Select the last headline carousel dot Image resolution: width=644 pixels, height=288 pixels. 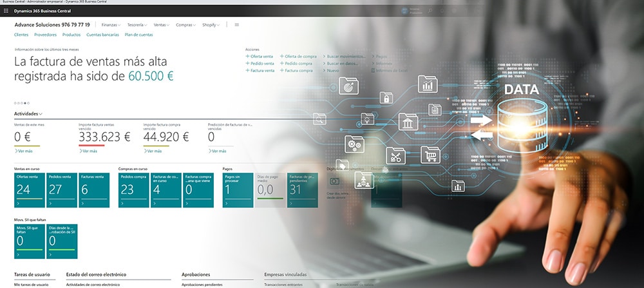28,103
